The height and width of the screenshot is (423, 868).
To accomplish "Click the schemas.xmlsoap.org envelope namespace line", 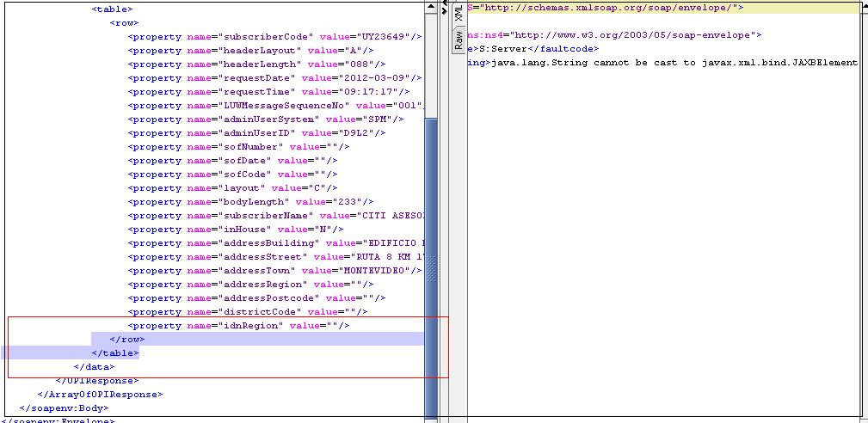I will [x=606, y=8].
